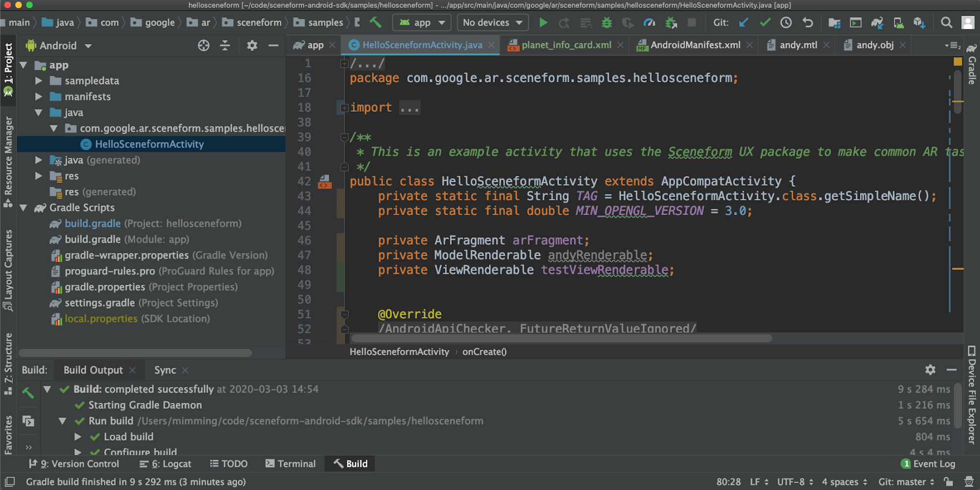
Task: Collapse the Gradle Scripts node
Action: [x=23, y=208]
